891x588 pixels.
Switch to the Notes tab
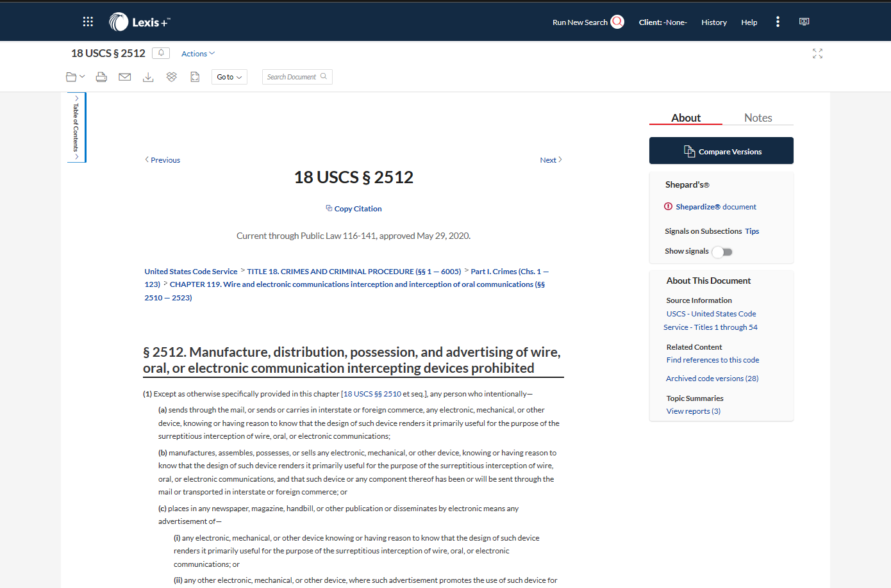click(758, 118)
